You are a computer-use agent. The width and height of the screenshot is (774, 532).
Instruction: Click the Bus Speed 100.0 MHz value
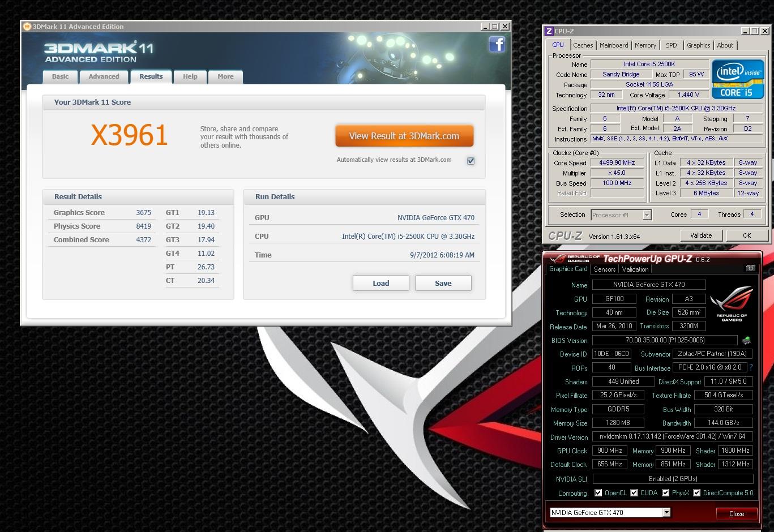tap(617, 183)
